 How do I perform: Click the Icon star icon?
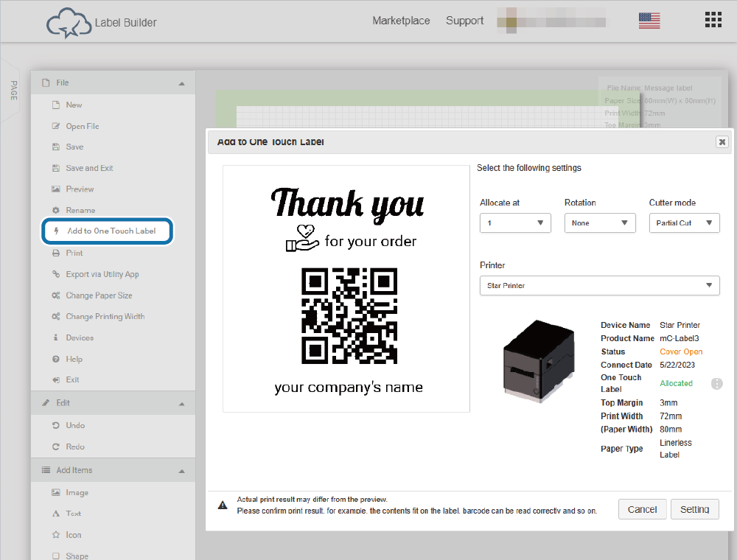56,535
